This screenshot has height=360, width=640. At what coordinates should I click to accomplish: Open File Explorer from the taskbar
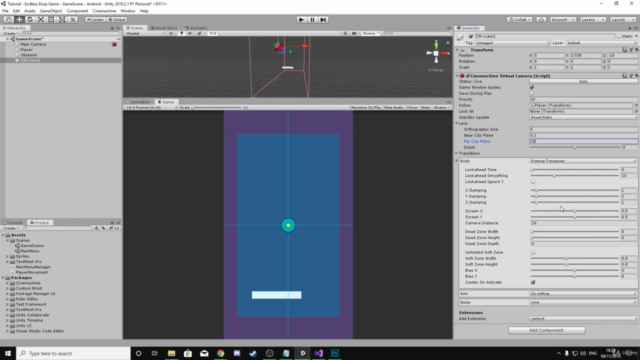point(171,353)
